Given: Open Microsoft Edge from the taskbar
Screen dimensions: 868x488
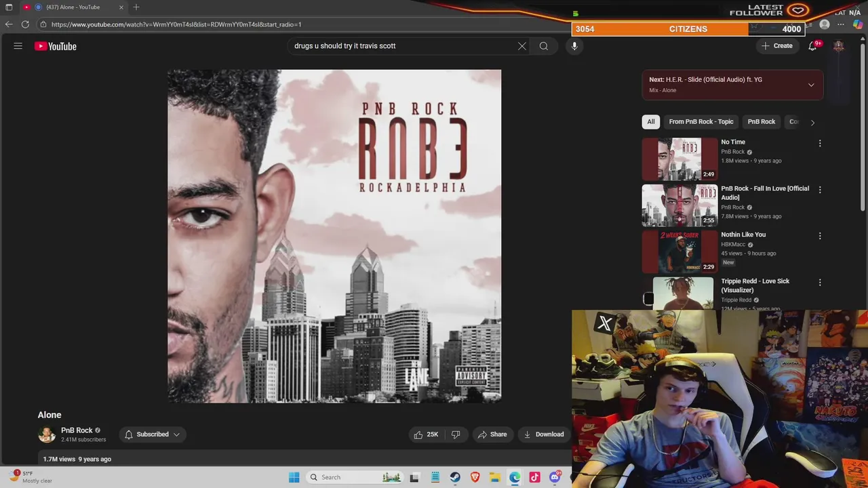Looking at the screenshot, I should [x=515, y=477].
